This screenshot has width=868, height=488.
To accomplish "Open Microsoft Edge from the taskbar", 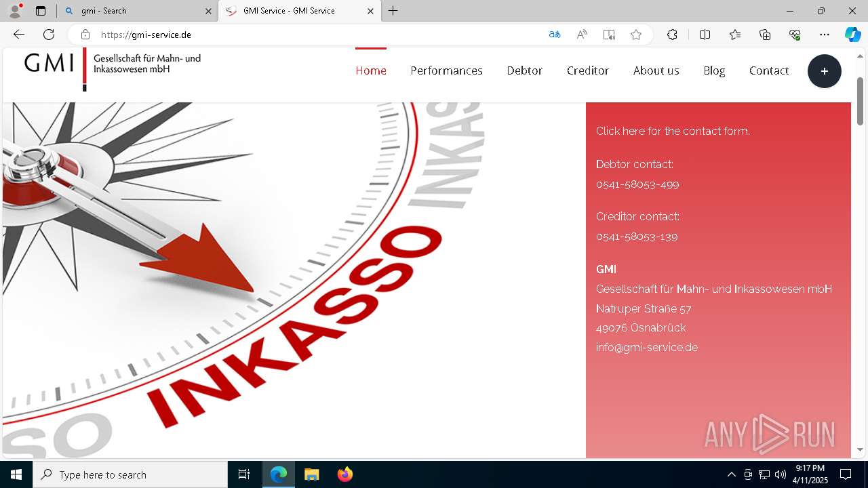I will pos(279,474).
